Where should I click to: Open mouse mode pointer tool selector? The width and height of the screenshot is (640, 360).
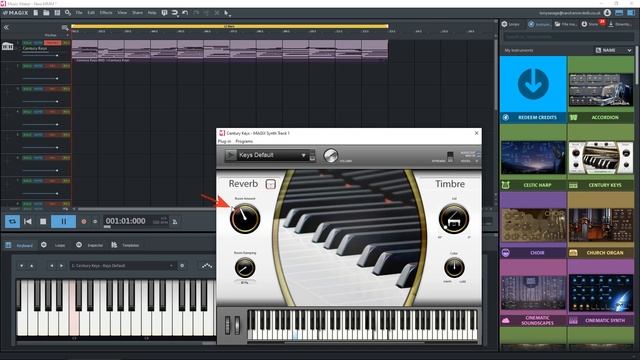point(227,13)
